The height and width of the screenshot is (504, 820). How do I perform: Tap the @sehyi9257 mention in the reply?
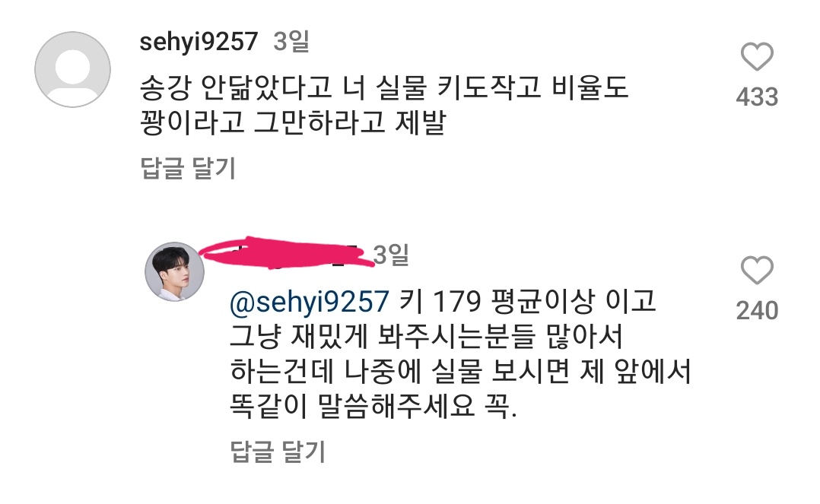click(x=310, y=302)
